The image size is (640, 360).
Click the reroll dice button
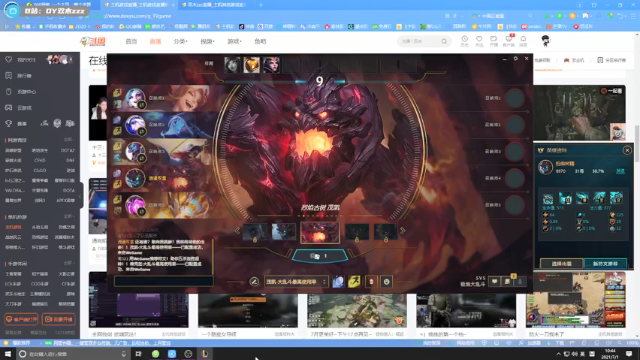pos(320,256)
